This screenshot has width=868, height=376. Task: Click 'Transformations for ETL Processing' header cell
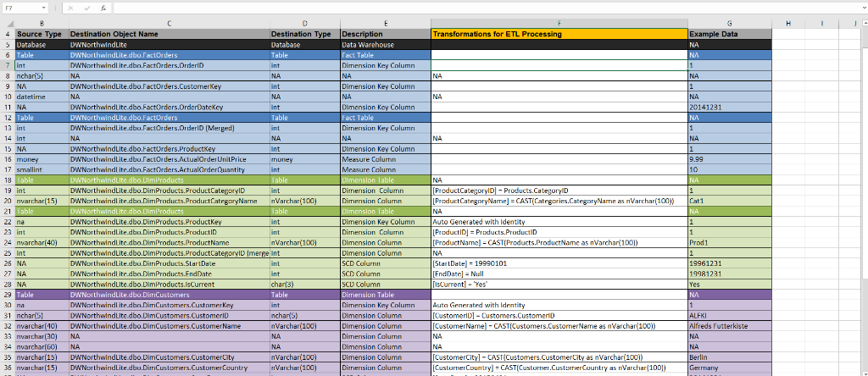[x=559, y=34]
